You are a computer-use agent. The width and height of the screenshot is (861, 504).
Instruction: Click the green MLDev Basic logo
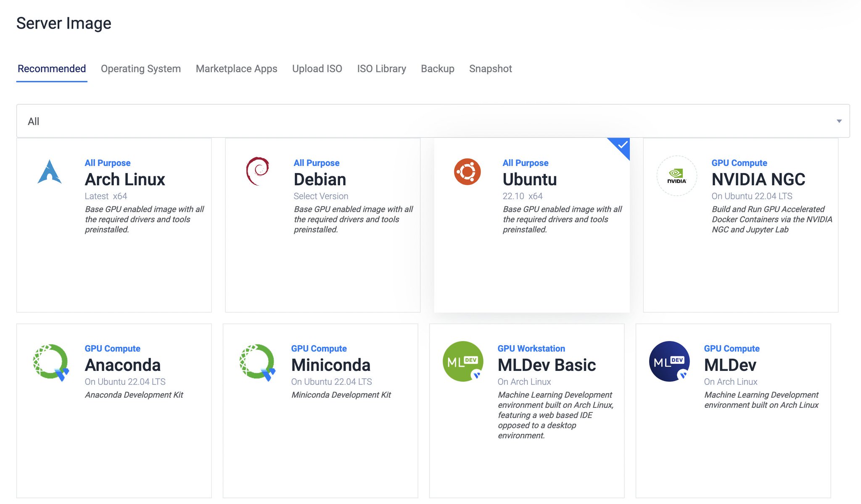point(463,361)
